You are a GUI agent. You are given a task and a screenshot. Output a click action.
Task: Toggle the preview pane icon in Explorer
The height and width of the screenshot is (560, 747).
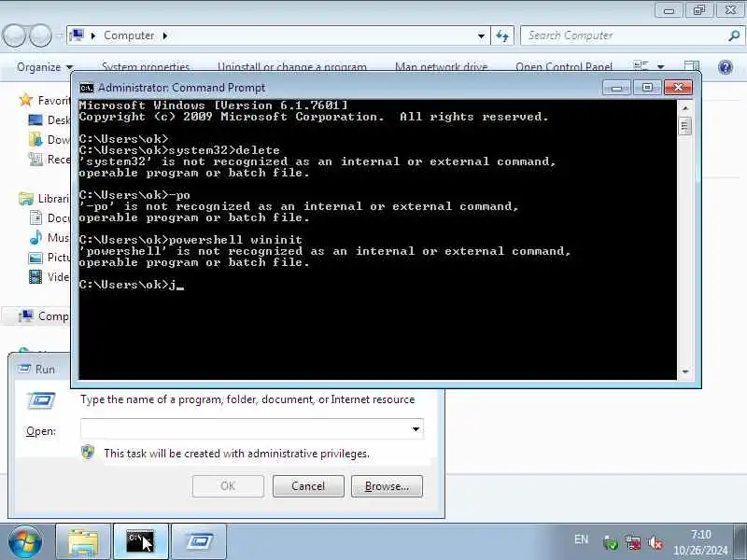(691, 65)
